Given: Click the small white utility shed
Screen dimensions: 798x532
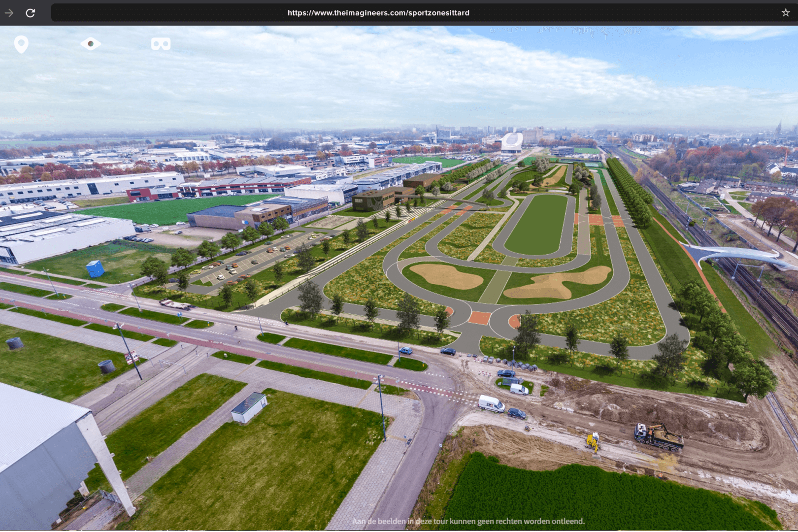Looking at the screenshot, I should click(x=249, y=407).
